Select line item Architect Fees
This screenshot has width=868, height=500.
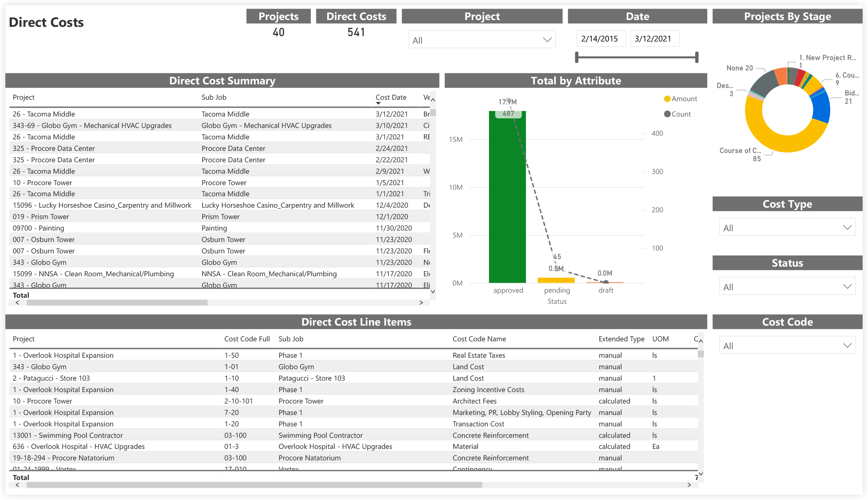click(x=354, y=401)
